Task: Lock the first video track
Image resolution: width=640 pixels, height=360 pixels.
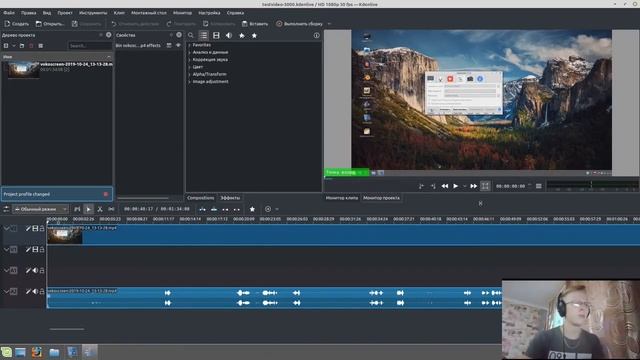Action: coord(42,229)
